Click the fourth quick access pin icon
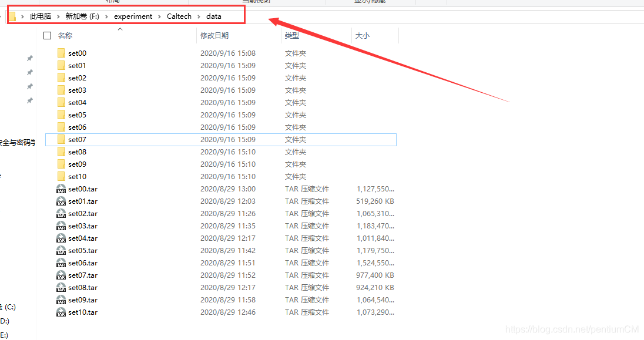This screenshot has width=644, height=340. pos(29,100)
